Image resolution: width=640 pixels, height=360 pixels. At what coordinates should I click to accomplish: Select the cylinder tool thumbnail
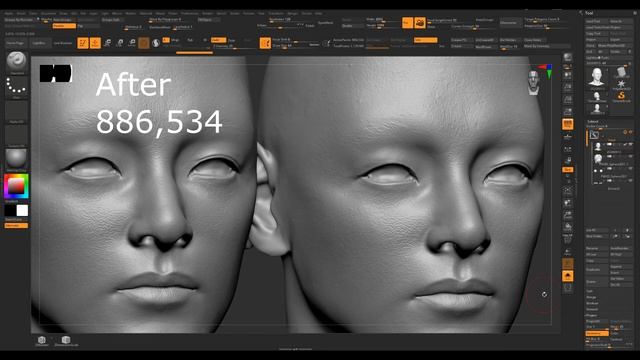621,72
